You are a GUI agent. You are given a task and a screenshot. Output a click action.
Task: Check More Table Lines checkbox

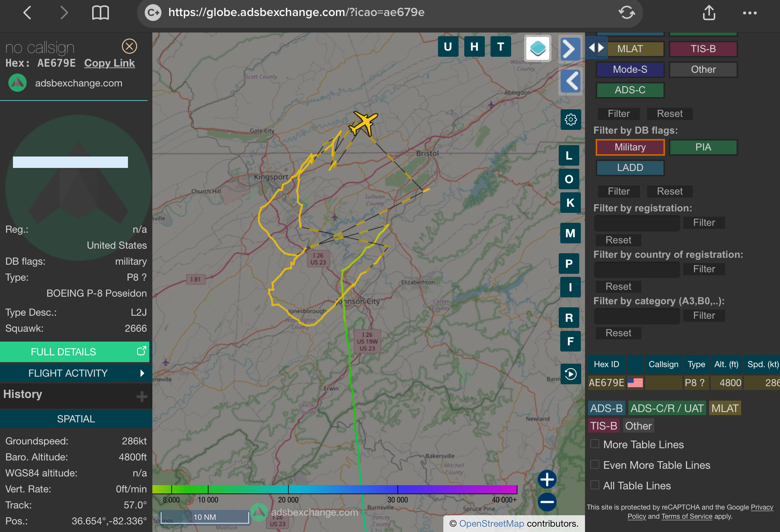coord(595,444)
